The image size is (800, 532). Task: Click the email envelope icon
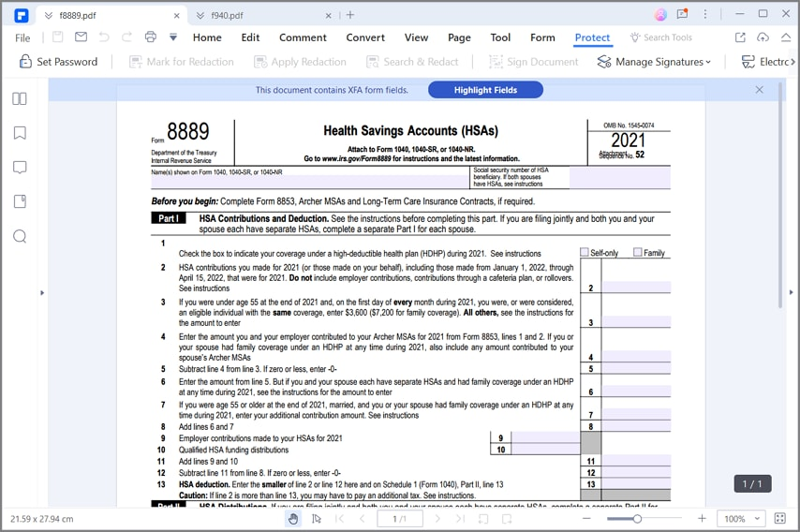[81, 37]
